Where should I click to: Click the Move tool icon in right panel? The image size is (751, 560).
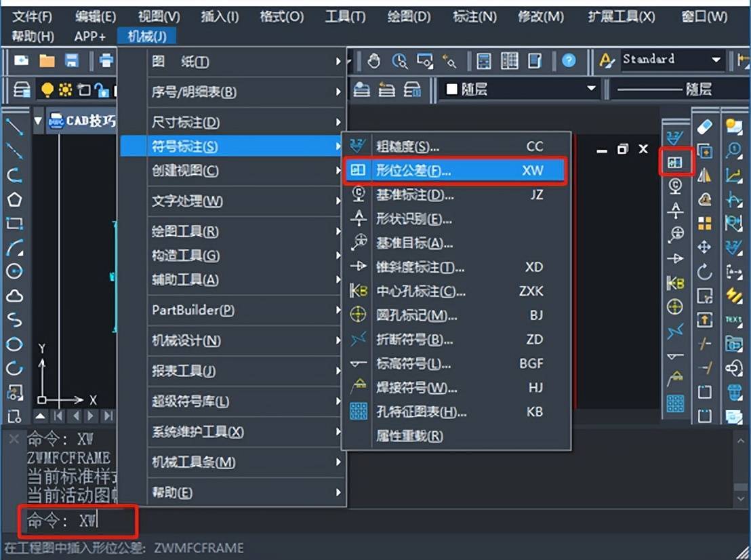(705, 248)
